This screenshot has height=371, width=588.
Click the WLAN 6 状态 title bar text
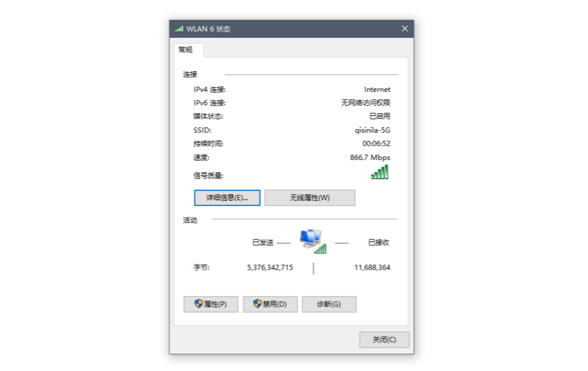[208, 29]
